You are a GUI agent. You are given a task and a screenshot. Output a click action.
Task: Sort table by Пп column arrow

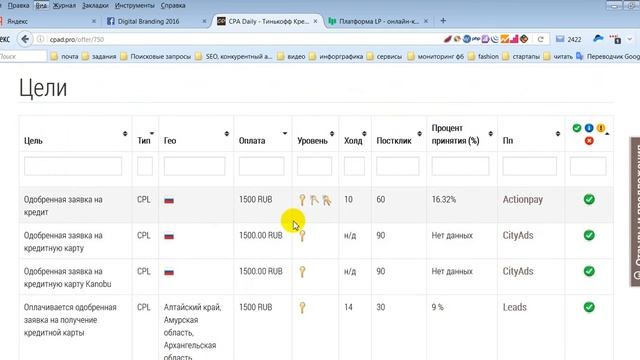click(558, 133)
